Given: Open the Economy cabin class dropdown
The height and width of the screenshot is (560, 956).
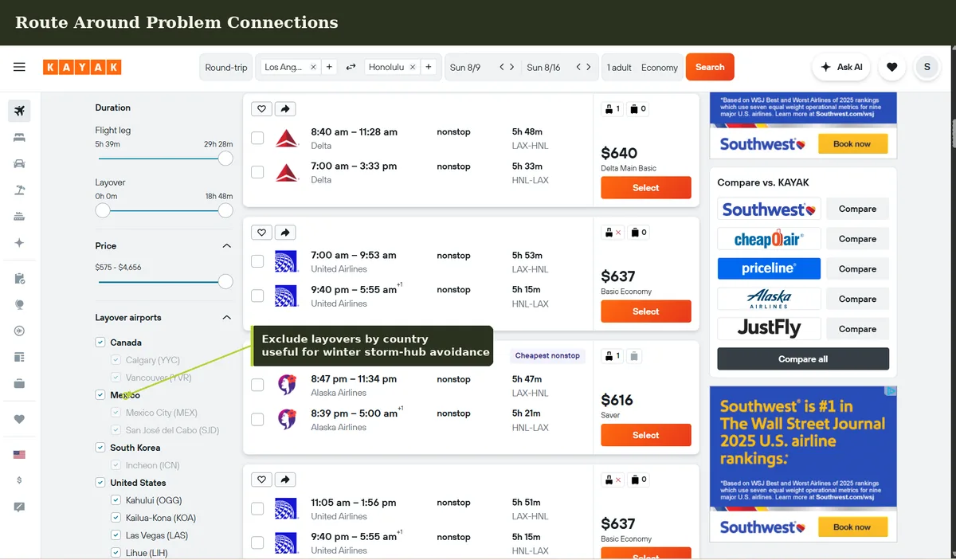Looking at the screenshot, I should tap(660, 67).
